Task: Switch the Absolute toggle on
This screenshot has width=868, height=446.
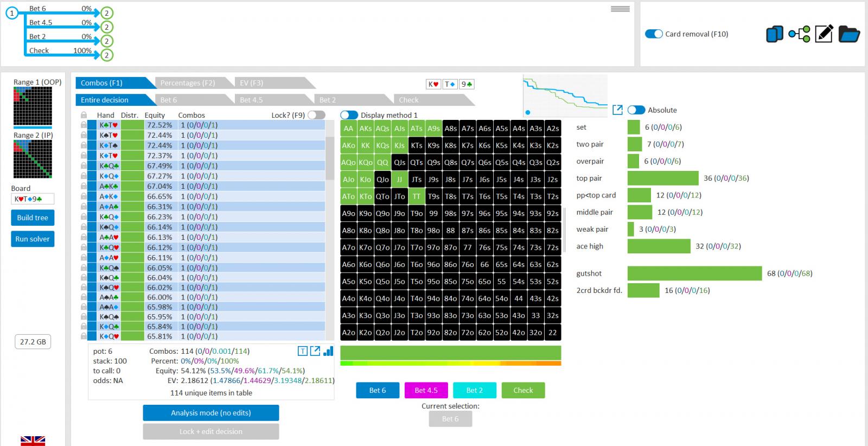Action: point(636,110)
